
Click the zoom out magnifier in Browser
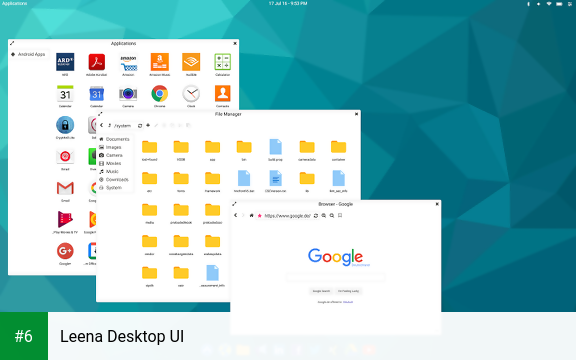click(332, 216)
